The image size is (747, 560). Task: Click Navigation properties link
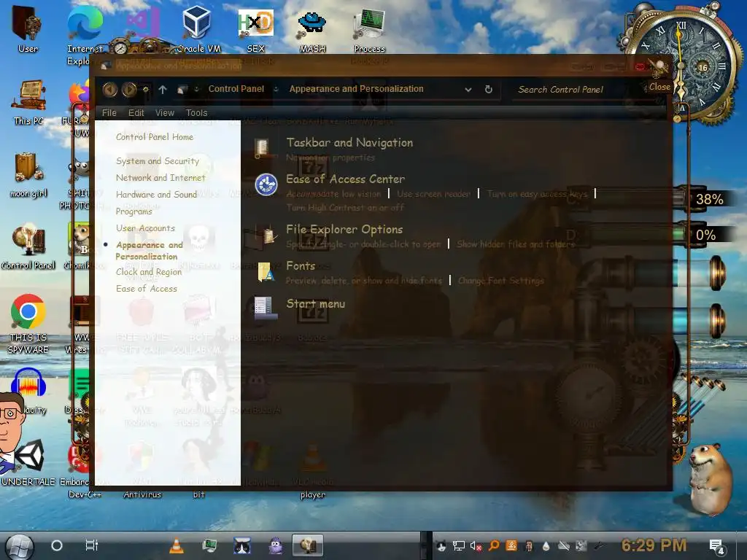(330, 157)
